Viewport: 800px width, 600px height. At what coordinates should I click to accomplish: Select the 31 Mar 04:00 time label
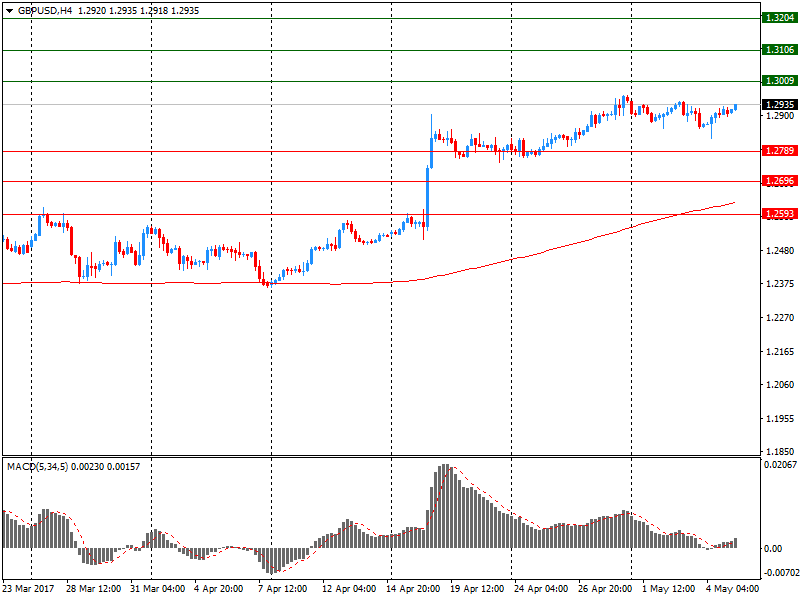[x=158, y=589]
